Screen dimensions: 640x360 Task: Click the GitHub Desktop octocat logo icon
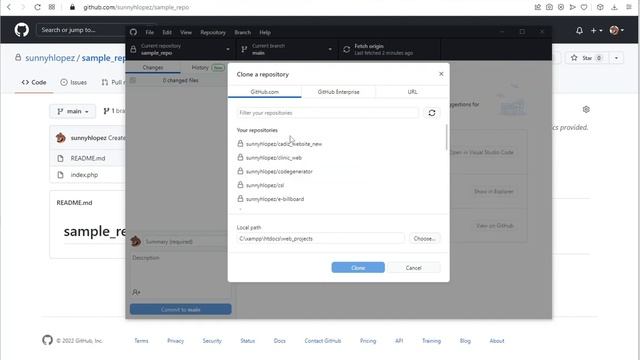coord(133,32)
